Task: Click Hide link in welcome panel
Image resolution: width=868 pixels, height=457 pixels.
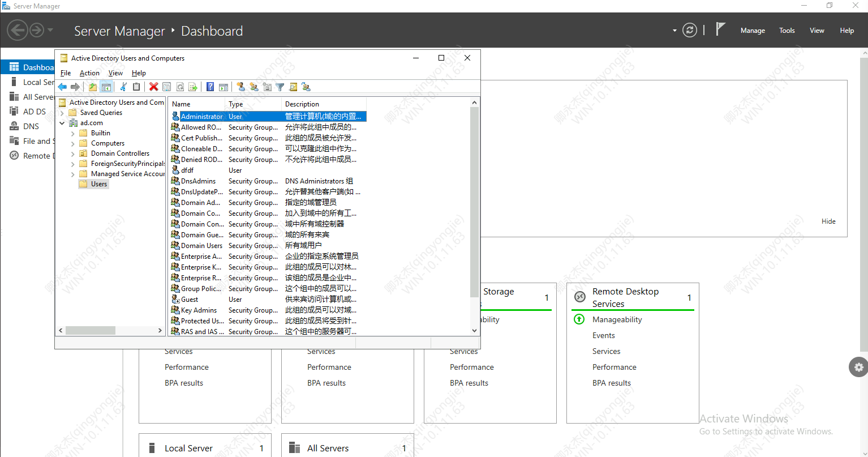Action: tap(828, 221)
